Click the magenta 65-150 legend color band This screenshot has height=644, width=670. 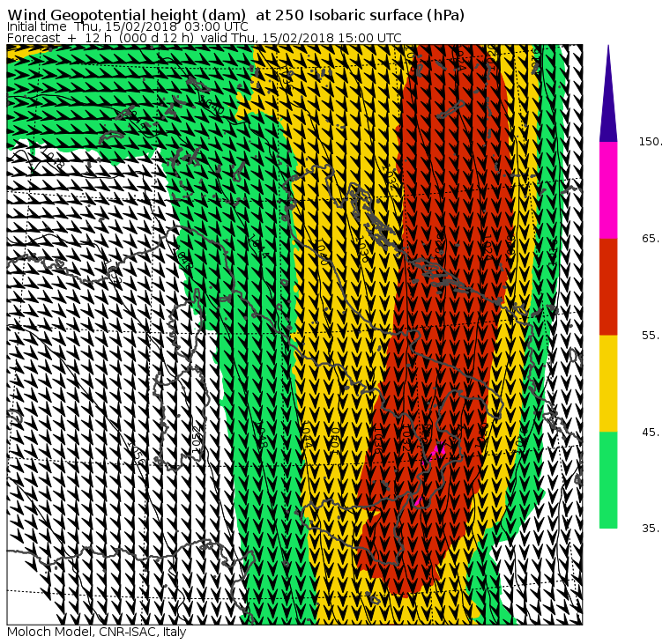click(x=608, y=190)
